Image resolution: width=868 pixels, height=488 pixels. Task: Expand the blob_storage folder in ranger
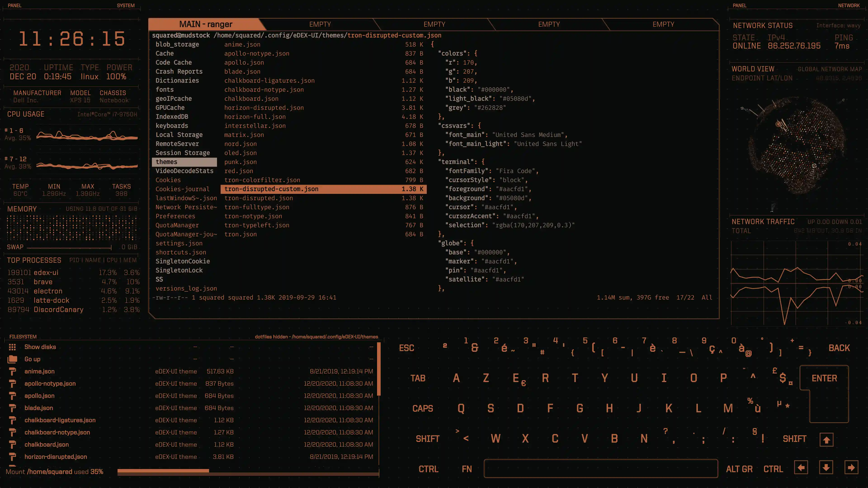point(177,44)
